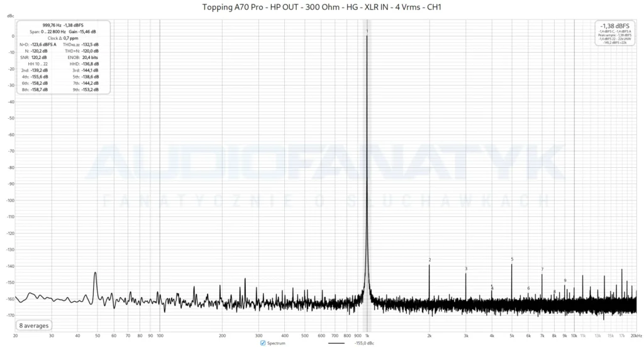Click the '1k' x-axis frequency label

coord(367,336)
